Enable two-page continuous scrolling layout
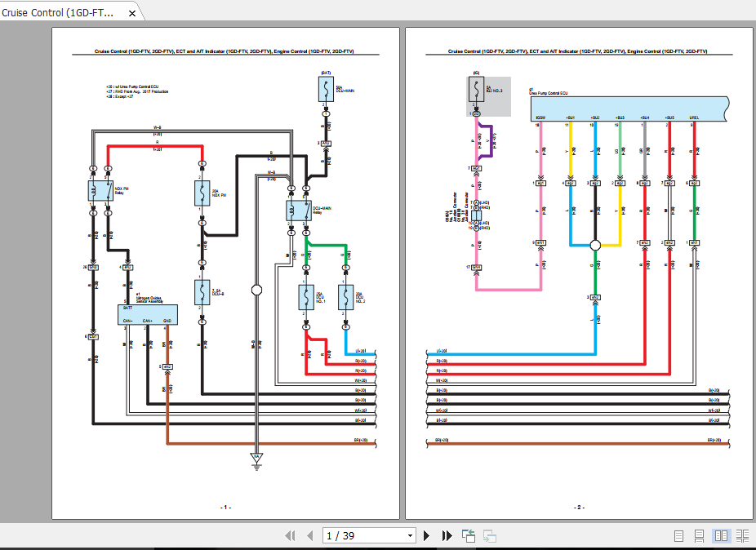The height and width of the screenshot is (550, 756). pyautogui.click(x=741, y=535)
